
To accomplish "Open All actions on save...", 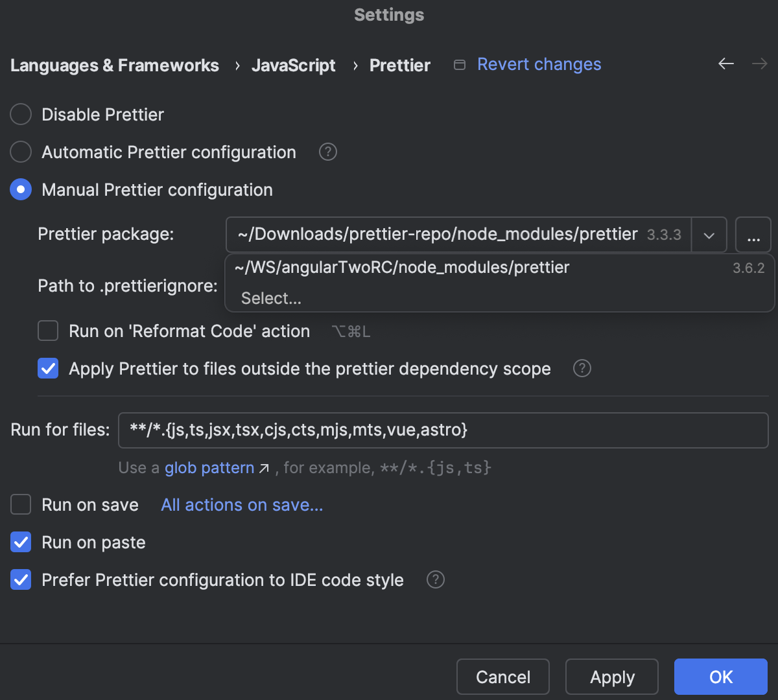I will pos(241,504).
